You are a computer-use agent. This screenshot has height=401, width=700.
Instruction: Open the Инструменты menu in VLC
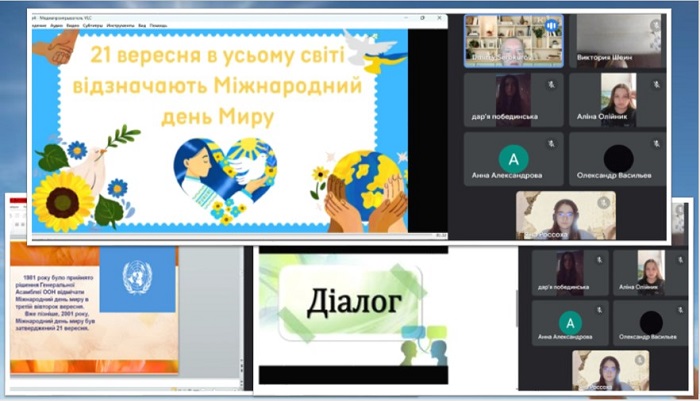121,25
